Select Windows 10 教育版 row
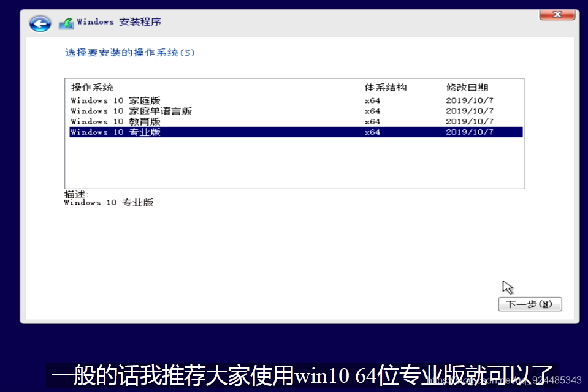Screen dimensions: 588x392 [x=296, y=121]
